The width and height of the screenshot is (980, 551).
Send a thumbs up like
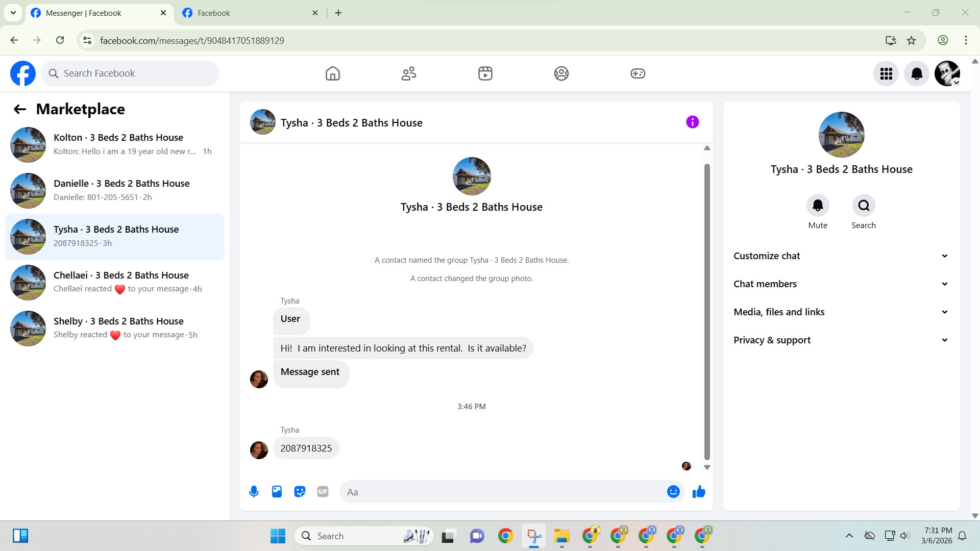coord(699,492)
